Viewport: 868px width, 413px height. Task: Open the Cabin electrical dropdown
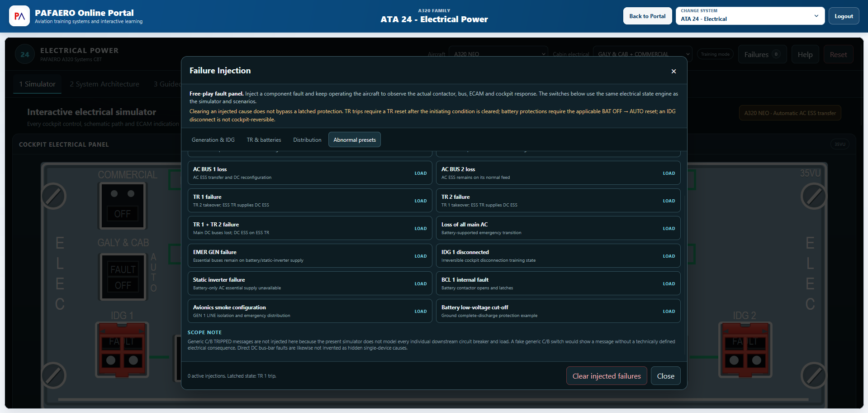point(642,54)
